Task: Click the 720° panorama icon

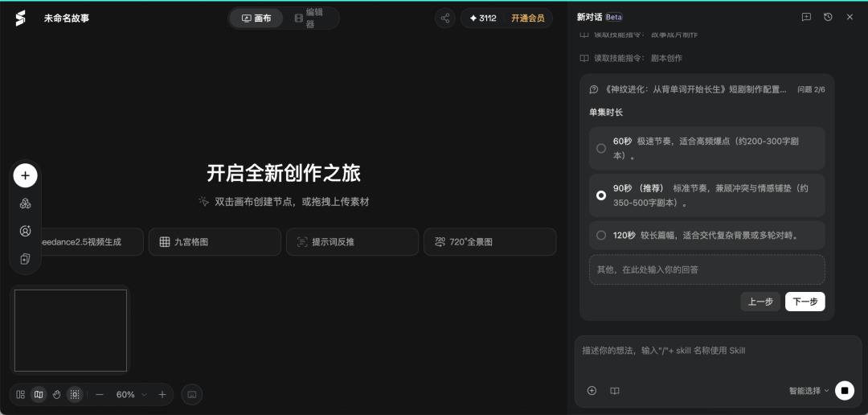Action: [x=440, y=242]
